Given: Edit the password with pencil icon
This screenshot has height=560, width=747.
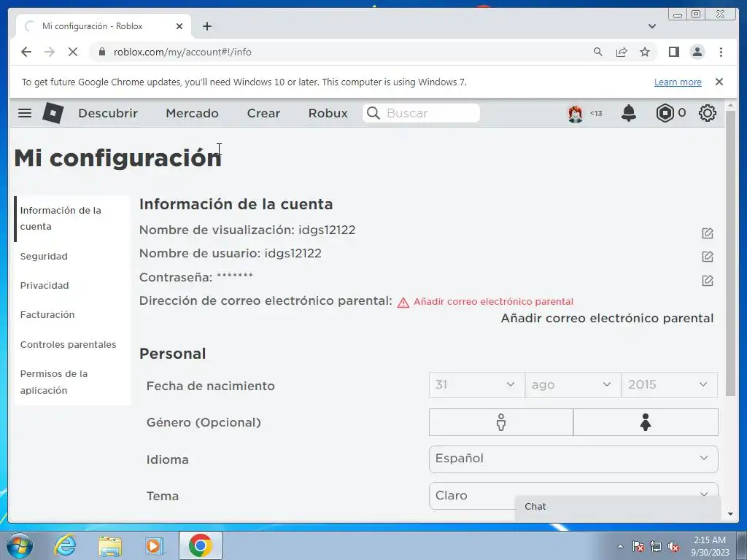Looking at the screenshot, I should 708,281.
